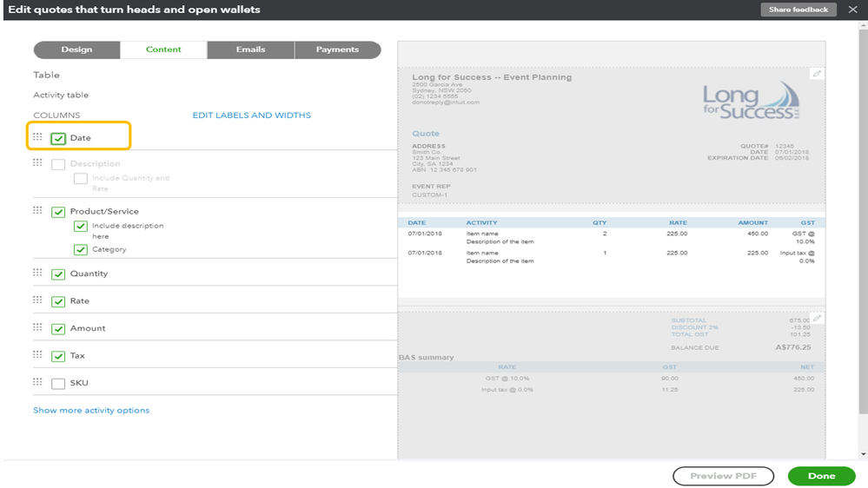Viewport: 868px width, 488px height.
Task: Open the Emails tab
Action: click(x=251, y=49)
